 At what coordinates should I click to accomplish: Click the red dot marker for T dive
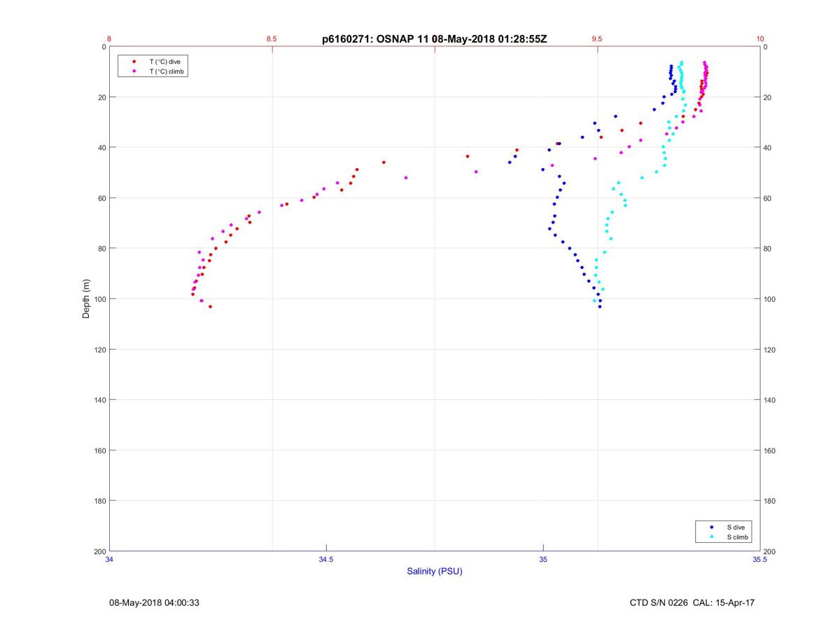[134, 62]
